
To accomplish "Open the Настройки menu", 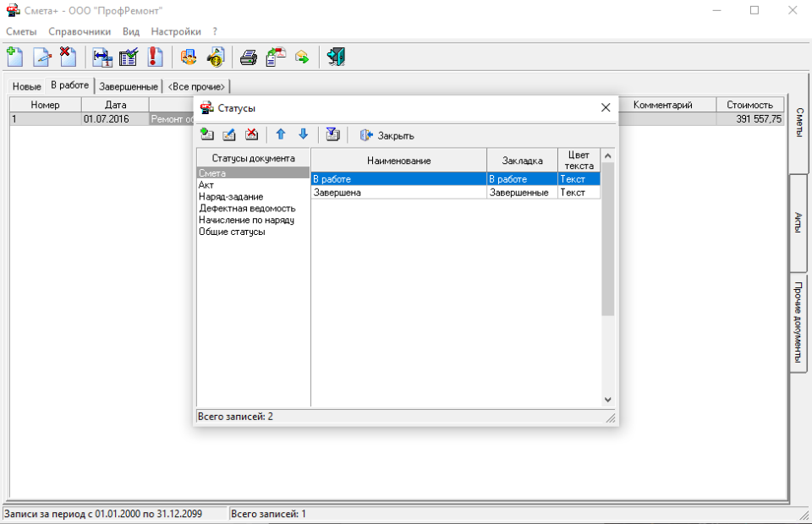I will click(x=176, y=31).
